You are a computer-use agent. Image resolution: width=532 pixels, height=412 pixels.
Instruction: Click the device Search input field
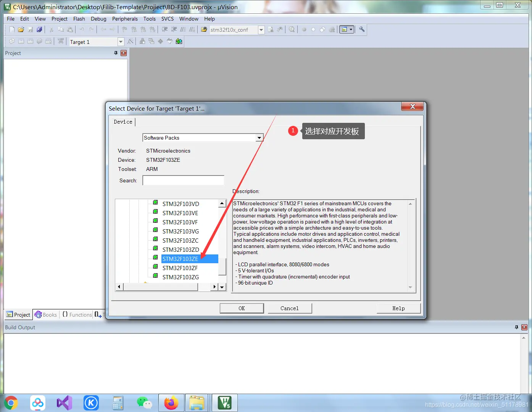[x=184, y=180]
